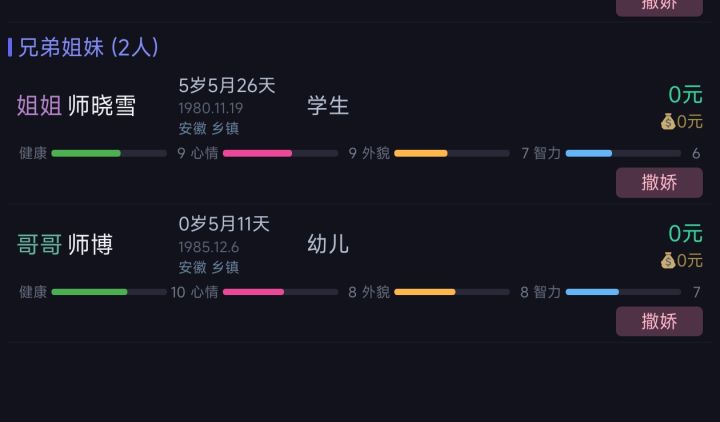Tap the 学生 status label
Screen dimensions: 720x422
pos(328,106)
